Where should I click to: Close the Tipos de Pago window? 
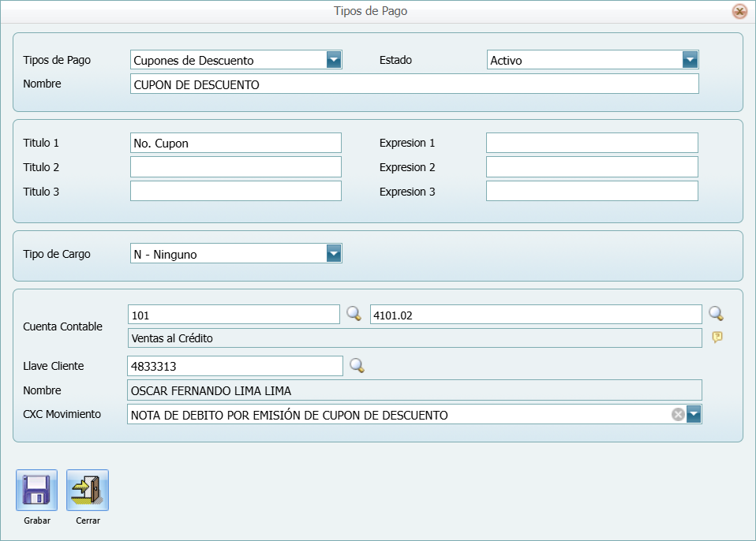tap(739, 11)
